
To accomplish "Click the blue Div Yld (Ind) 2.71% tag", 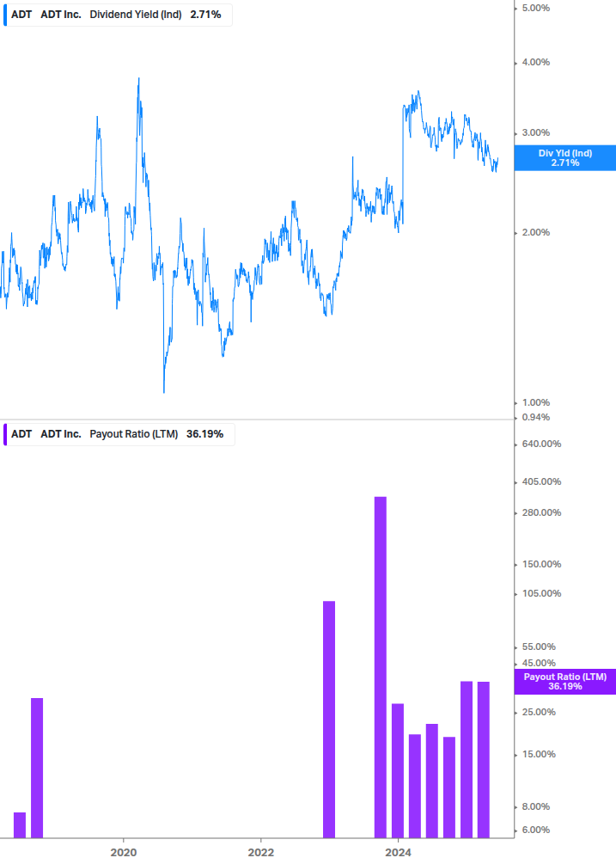I will [x=564, y=158].
